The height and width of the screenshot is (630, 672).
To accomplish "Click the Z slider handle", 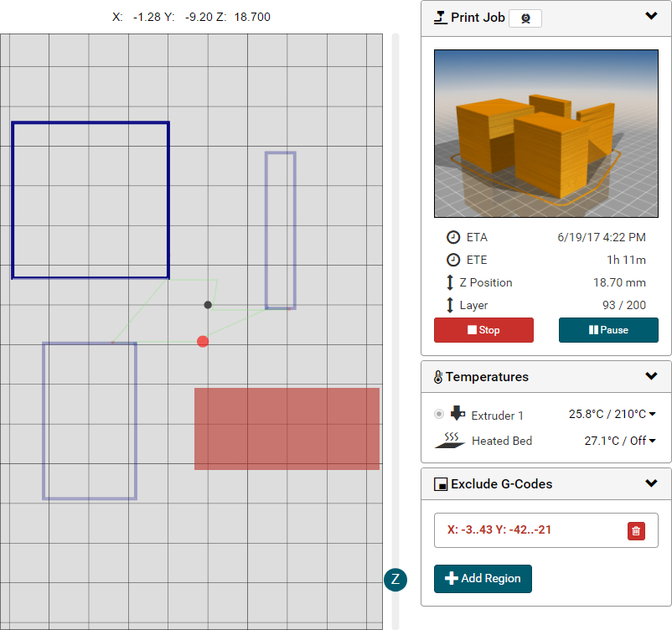I will pos(395,579).
